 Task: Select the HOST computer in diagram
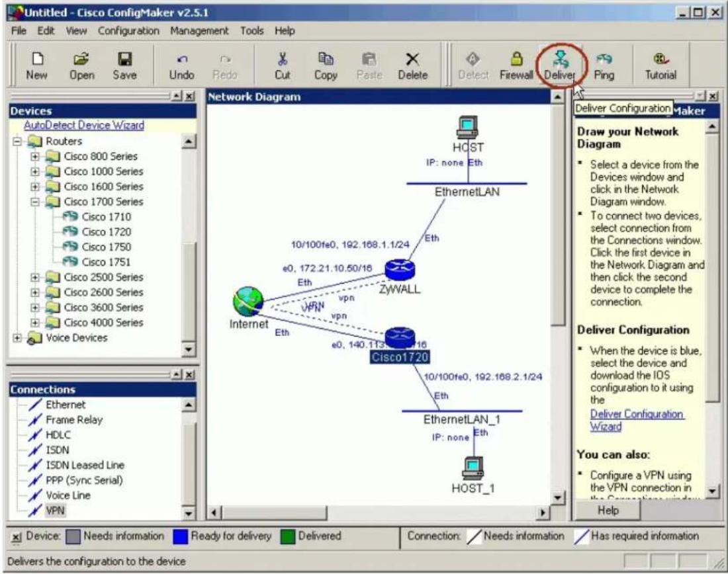[467, 127]
